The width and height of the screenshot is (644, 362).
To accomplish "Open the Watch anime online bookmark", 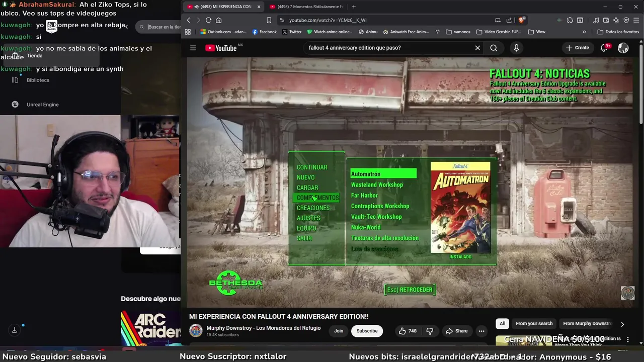I will [330, 32].
